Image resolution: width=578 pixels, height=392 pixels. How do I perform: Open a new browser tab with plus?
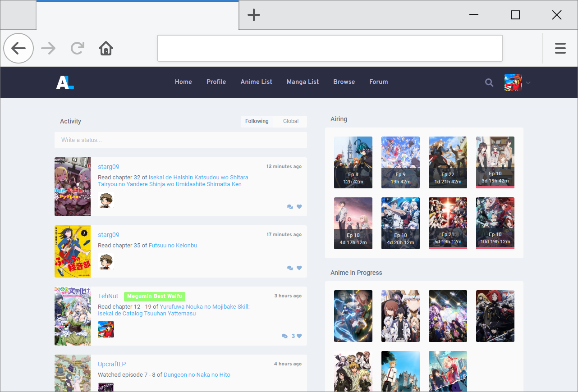click(x=253, y=14)
